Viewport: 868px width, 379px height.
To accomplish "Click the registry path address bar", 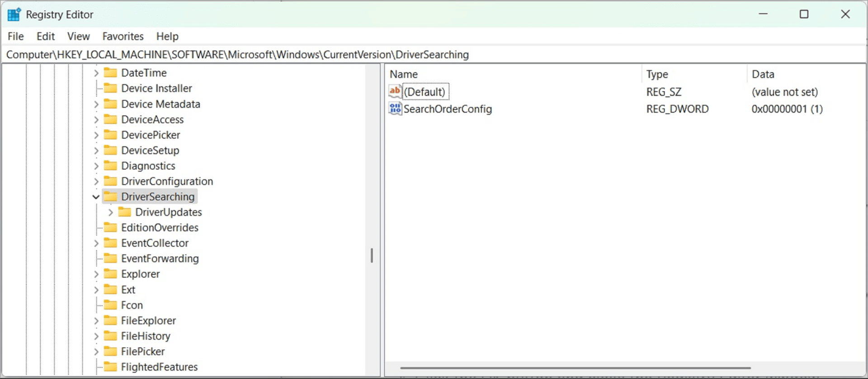I will tap(434, 55).
